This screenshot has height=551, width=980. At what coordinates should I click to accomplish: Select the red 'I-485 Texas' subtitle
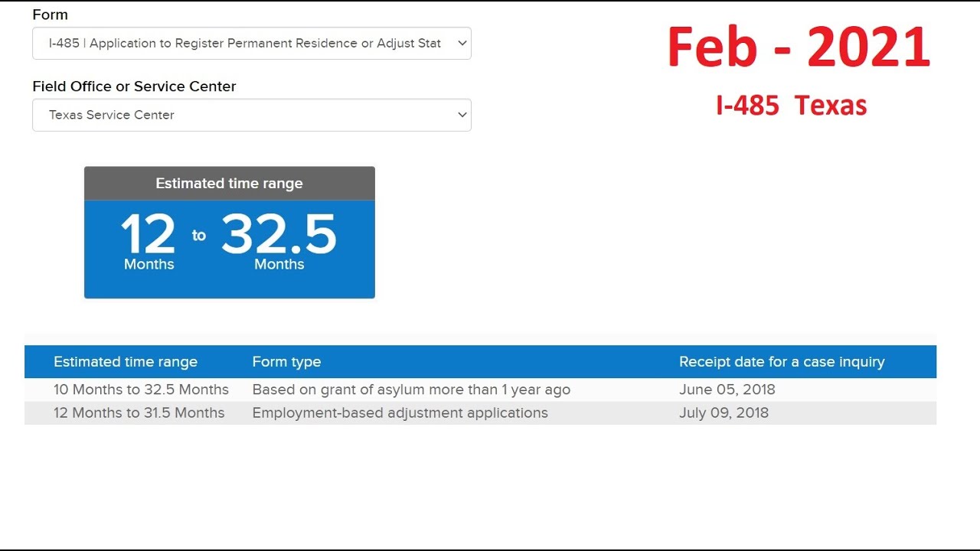tap(792, 106)
